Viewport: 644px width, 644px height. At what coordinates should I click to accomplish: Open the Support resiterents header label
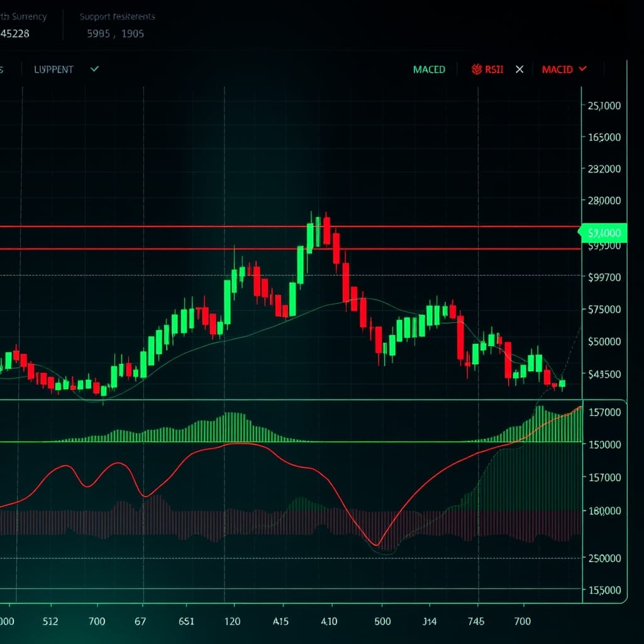118,16
